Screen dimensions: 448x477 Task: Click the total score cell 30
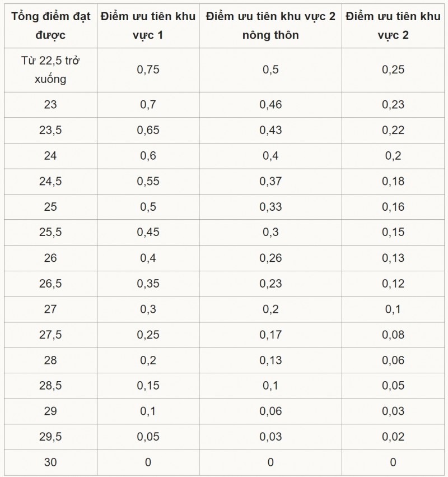click(50, 462)
